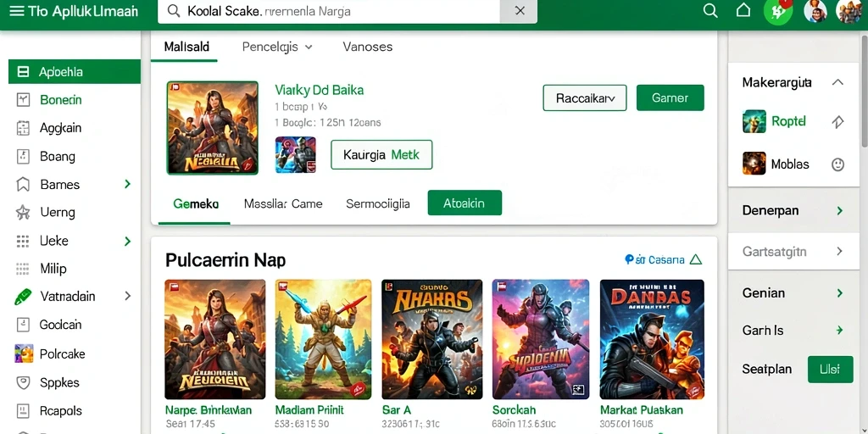Click the magnifier icon inside search box

[x=174, y=11]
